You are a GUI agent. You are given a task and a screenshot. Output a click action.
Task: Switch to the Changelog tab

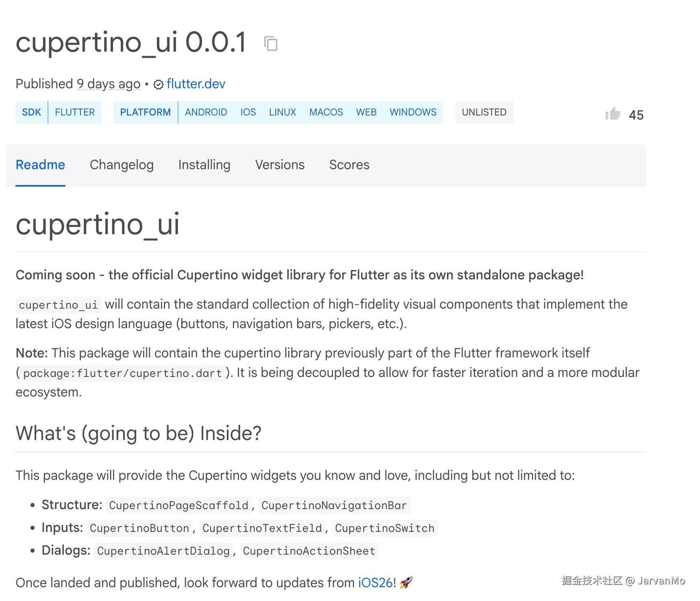tap(122, 165)
